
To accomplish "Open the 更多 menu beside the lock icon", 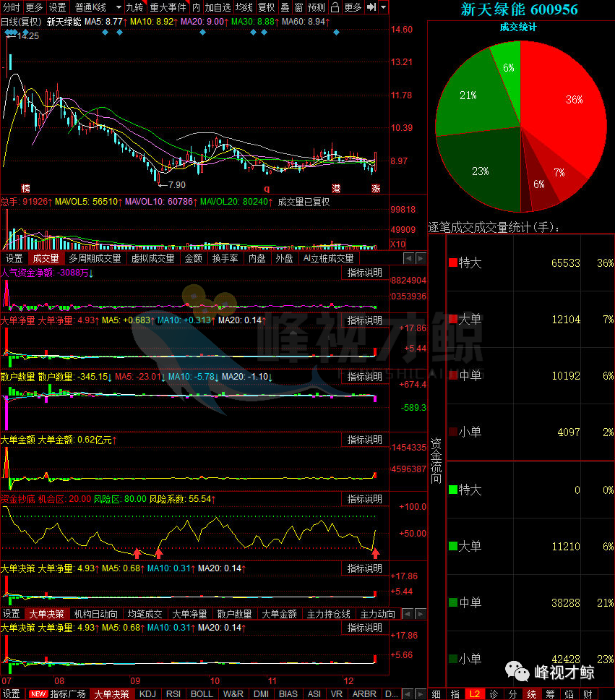I will (353, 7).
